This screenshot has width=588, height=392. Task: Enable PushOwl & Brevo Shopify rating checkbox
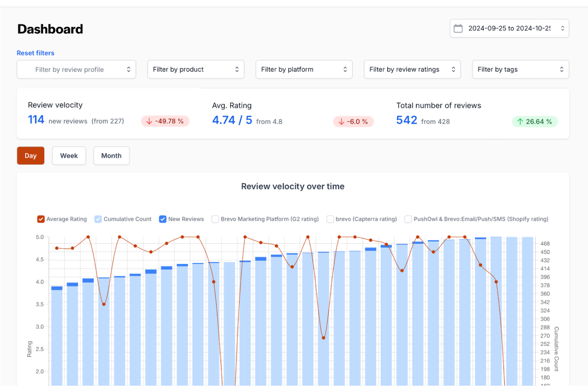click(408, 219)
